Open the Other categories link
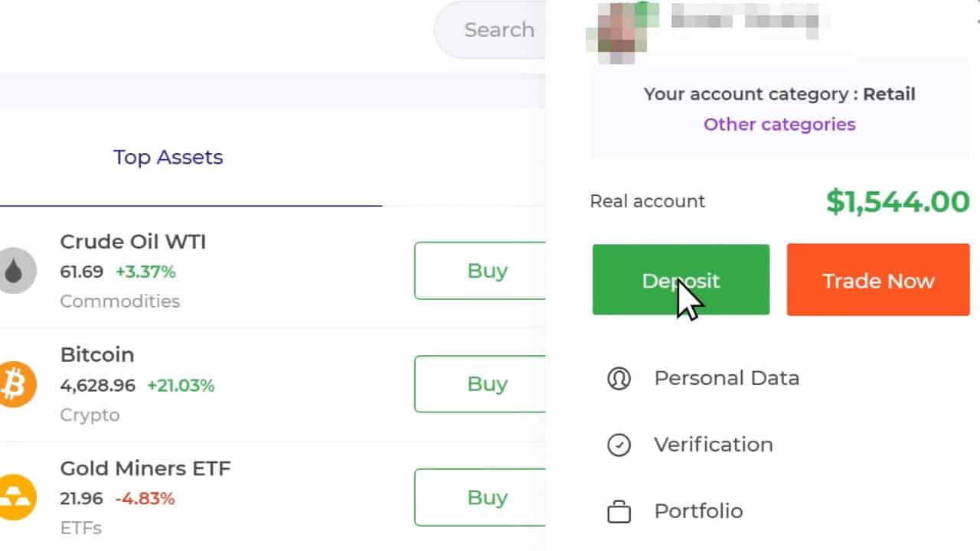This screenshot has height=551, width=980. tap(779, 125)
